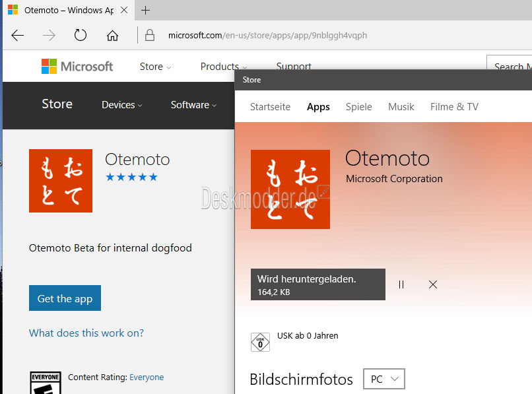Open the 'What does this work on?' link

[86, 333]
